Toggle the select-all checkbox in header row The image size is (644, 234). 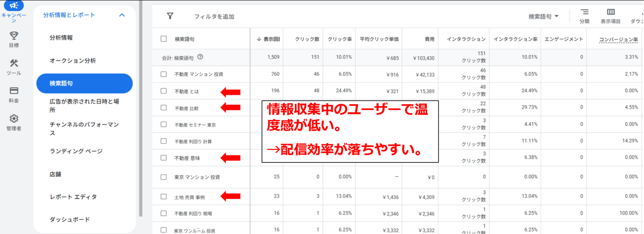(x=164, y=39)
